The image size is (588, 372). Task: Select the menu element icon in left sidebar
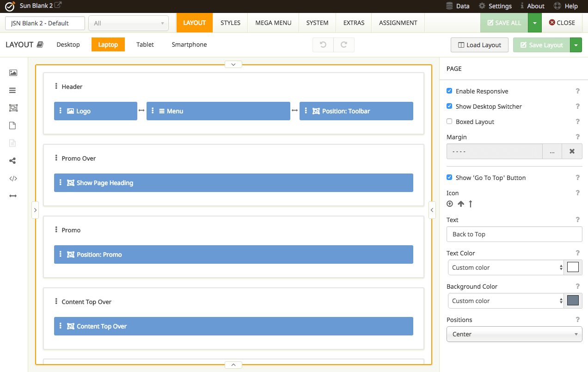point(13,90)
